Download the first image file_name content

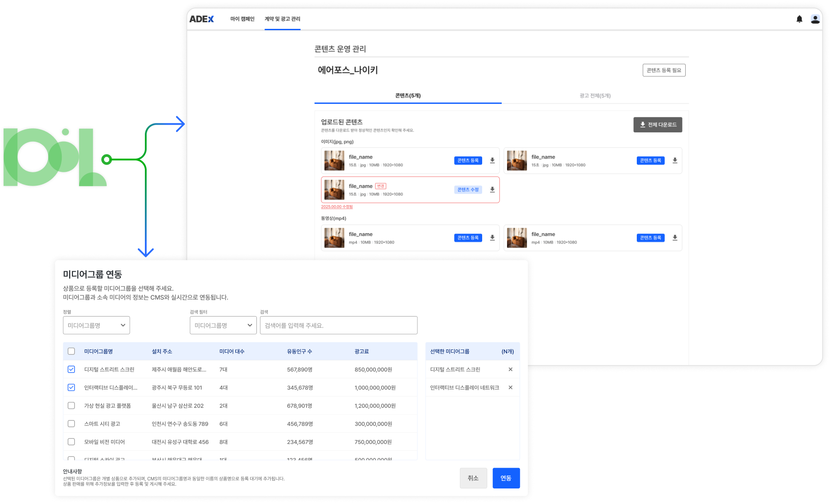[492, 161]
